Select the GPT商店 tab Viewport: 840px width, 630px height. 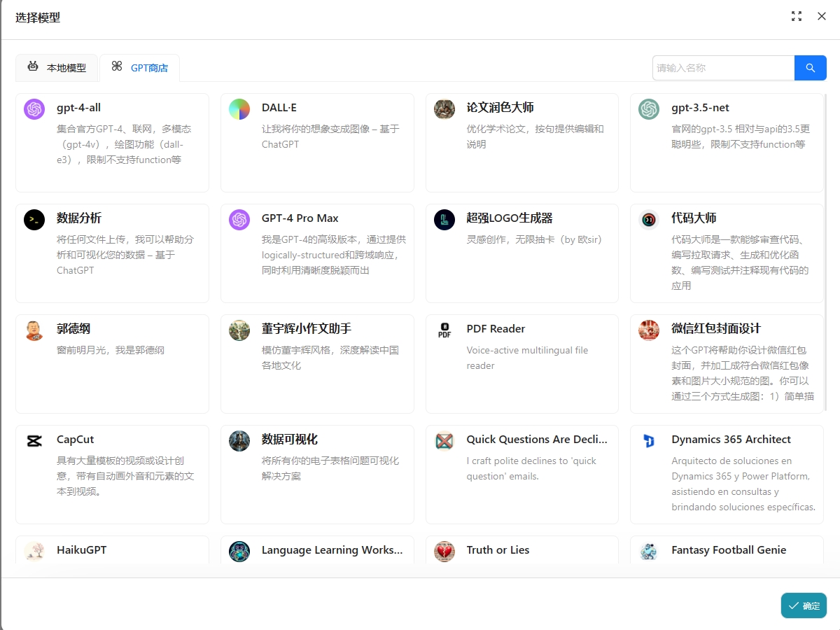(x=140, y=68)
